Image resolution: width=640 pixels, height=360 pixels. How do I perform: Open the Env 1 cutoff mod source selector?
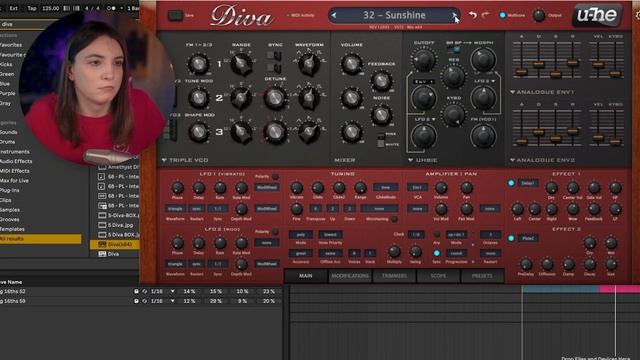click(x=424, y=82)
